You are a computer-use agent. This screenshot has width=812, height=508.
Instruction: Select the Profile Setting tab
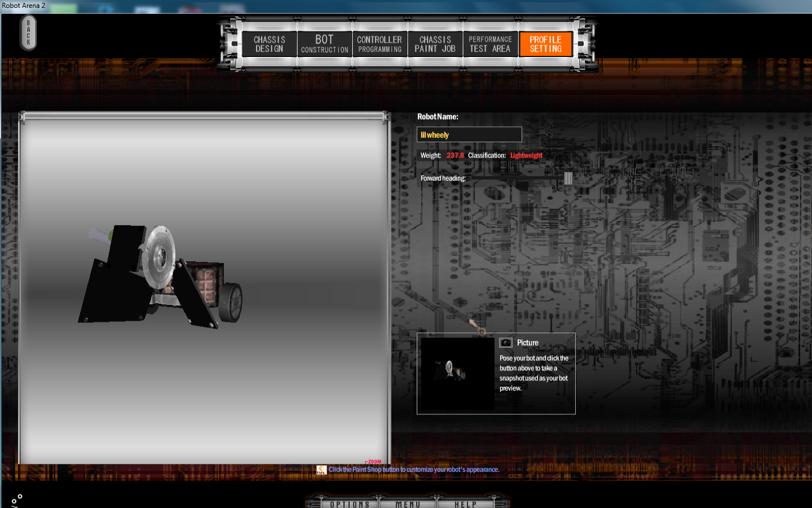(545, 44)
